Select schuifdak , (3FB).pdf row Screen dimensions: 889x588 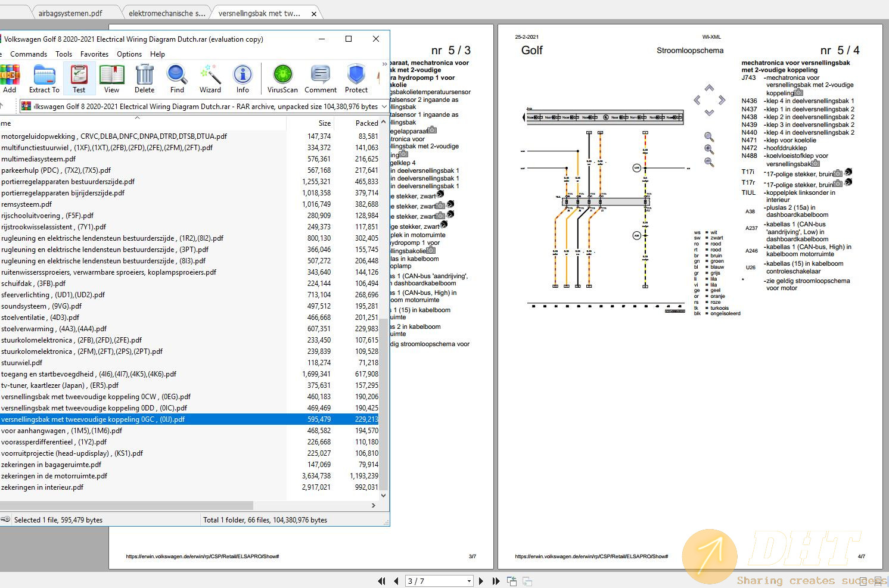pyautogui.click(x=189, y=284)
